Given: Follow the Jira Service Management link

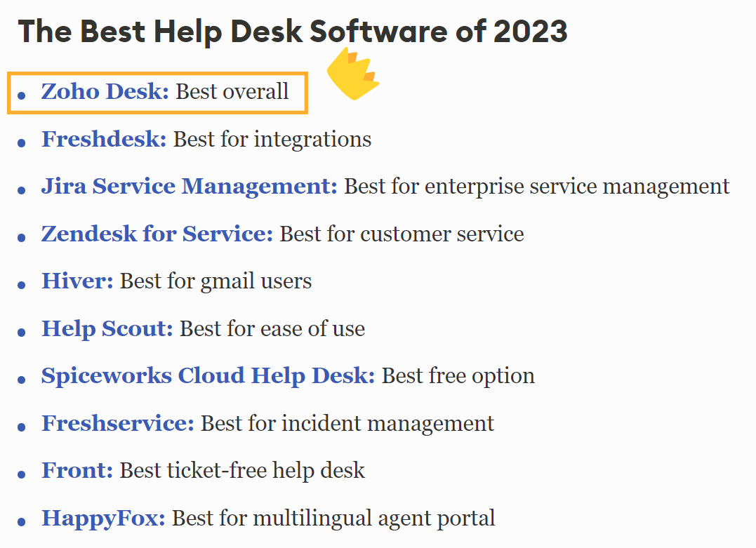Looking at the screenshot, I should click(x=189, y=187).
